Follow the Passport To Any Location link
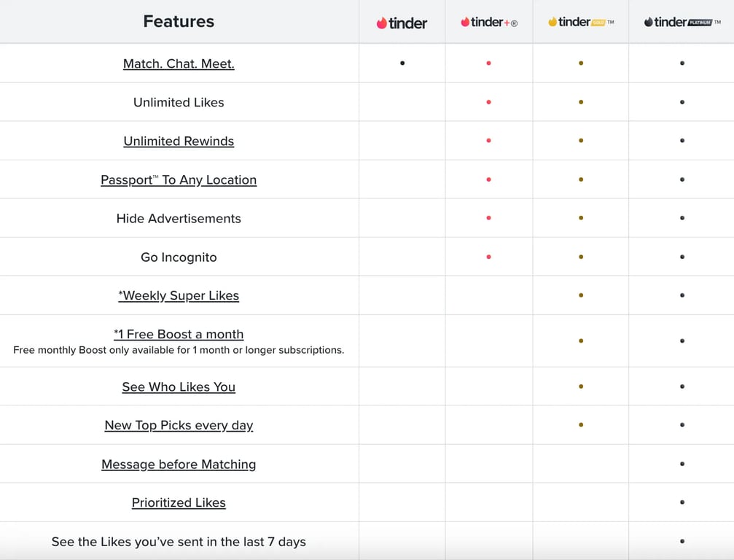734x560 pixels. pyautogui.click(x=179, y=179)
